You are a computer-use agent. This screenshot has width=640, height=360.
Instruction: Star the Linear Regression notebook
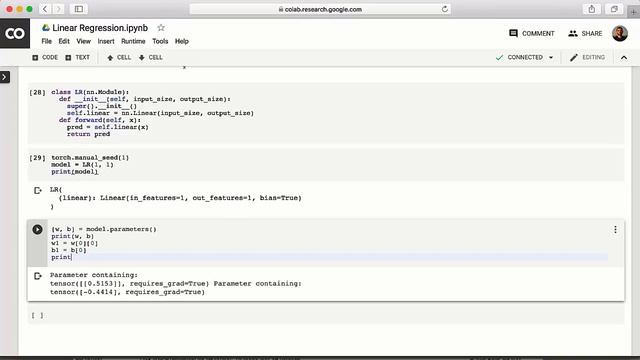161,28
